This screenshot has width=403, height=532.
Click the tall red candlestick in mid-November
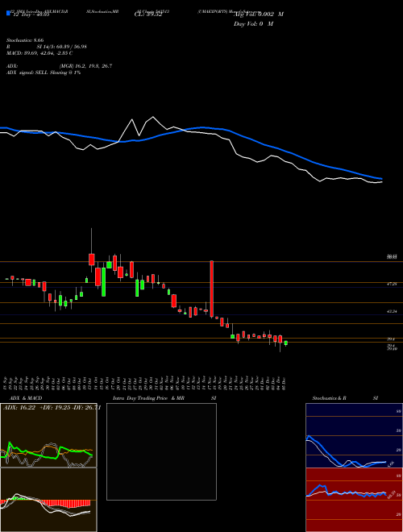pyautogui.click(x=212, y=289)
